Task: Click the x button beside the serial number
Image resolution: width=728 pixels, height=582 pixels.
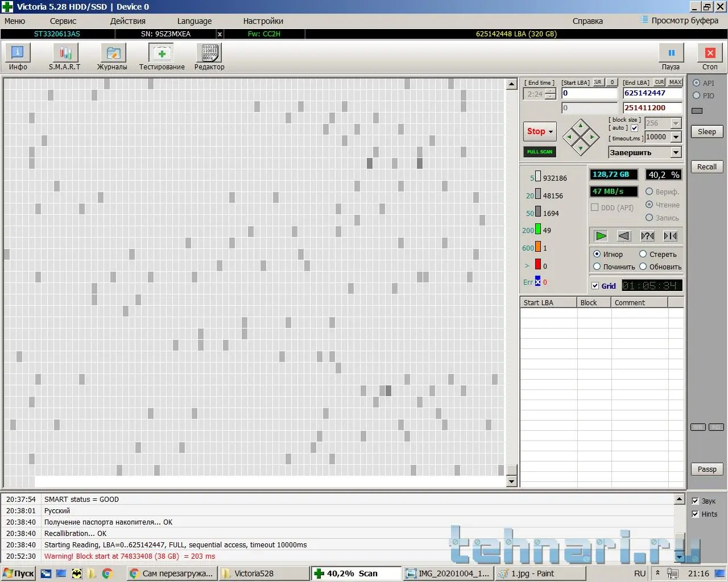Action: pos(220,34)
